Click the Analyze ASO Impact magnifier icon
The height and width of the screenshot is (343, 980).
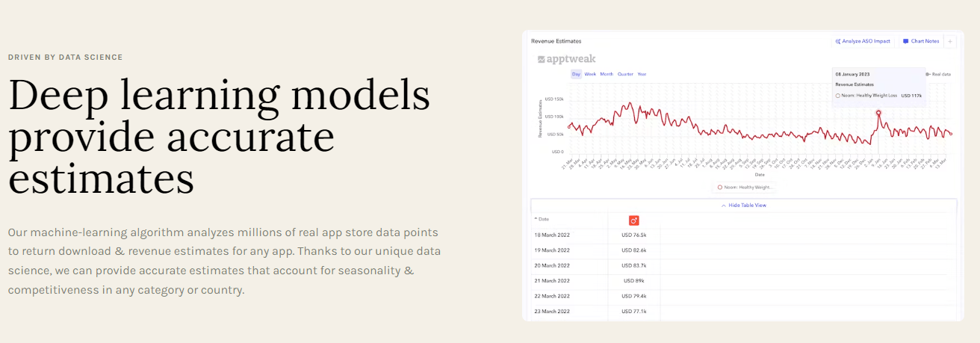pyautogui.click(x=838, y=41)
